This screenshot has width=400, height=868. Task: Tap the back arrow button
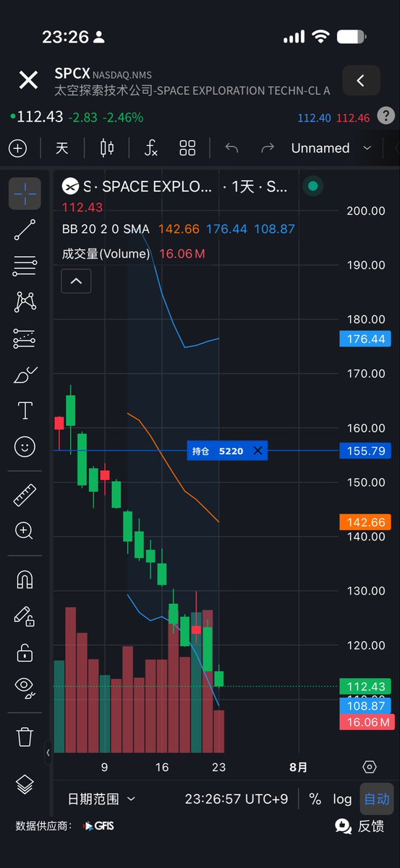coord(361,81)
